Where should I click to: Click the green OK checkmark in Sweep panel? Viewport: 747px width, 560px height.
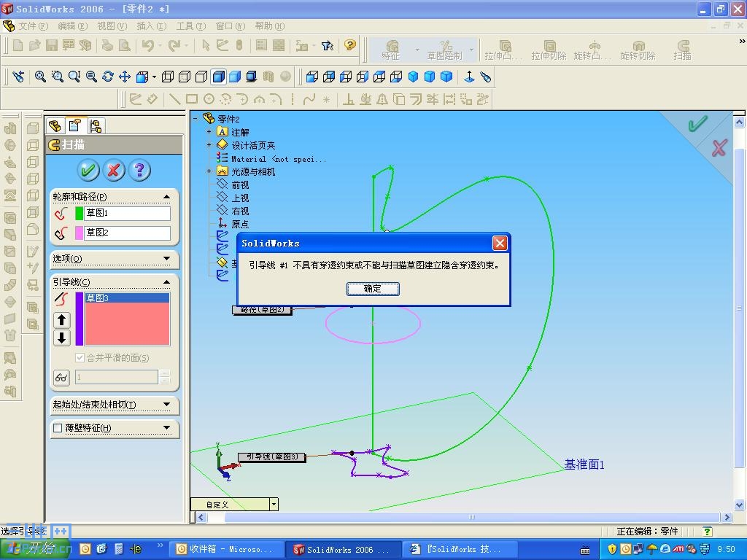click(88, 170)
